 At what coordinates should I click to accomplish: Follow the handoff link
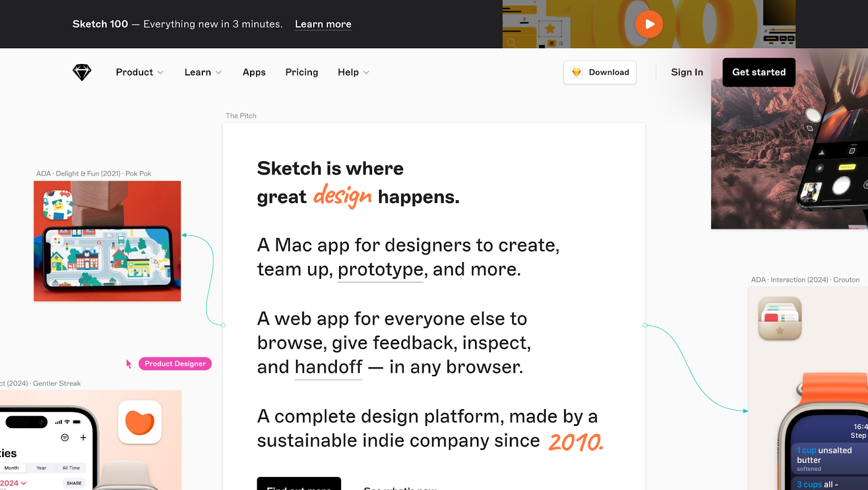[x=328, y=367]
